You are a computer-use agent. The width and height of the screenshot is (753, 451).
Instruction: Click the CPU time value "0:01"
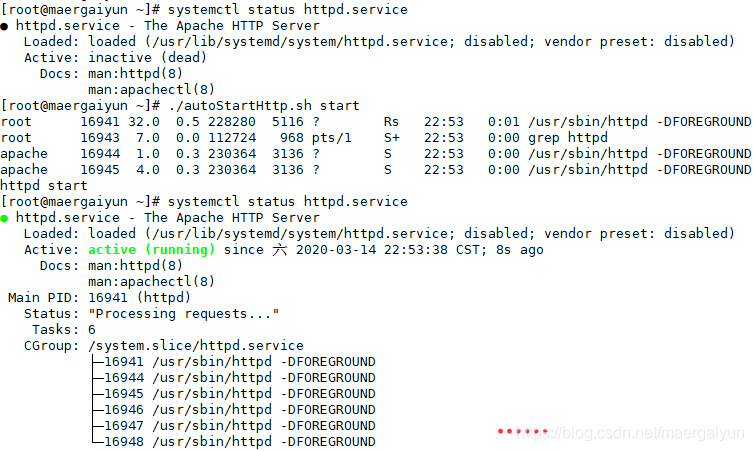pyautogui.click(x=504, y=122)
